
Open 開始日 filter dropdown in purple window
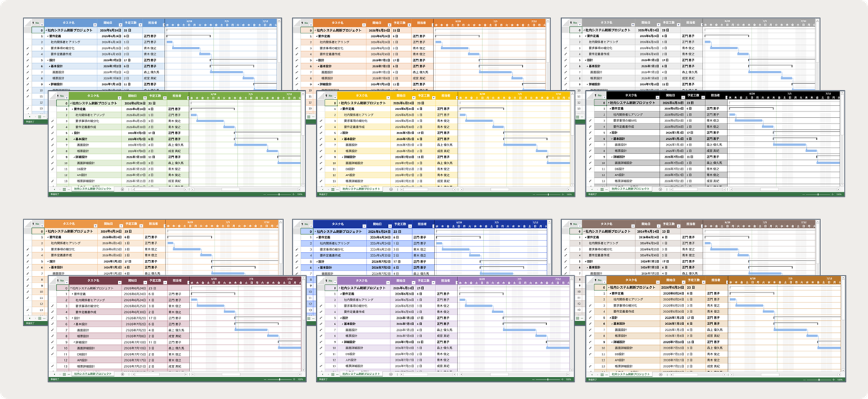(x=413, y=283)
